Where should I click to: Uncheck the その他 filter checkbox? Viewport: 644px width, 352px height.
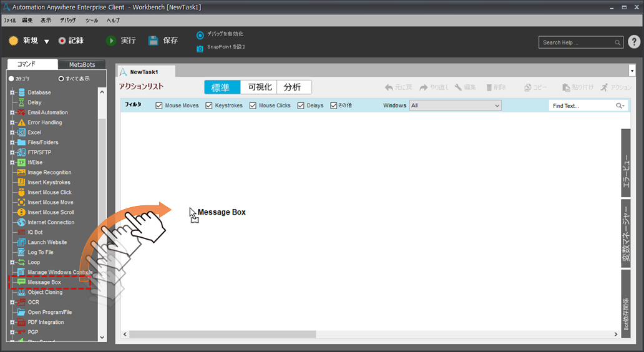pyautogui.click(x=333, y=105)
